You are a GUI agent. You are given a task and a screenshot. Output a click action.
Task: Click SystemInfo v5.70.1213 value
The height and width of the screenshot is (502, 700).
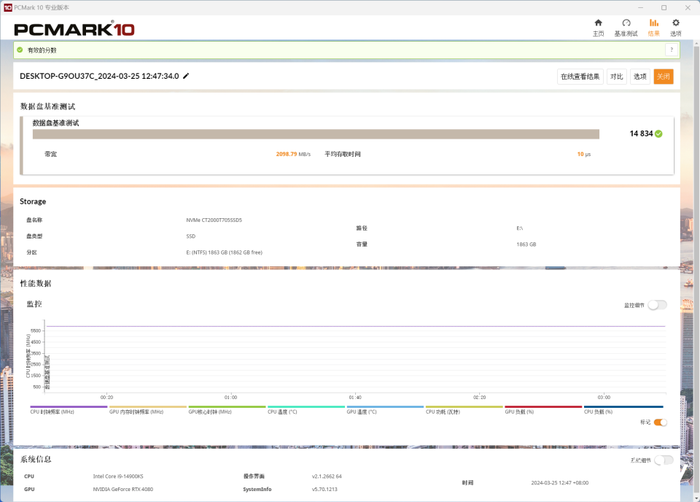[x=325, y=489]
